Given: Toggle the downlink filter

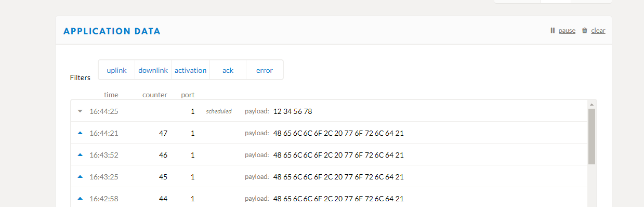Looking at the screenshot, I should click(x=153, y=70).
